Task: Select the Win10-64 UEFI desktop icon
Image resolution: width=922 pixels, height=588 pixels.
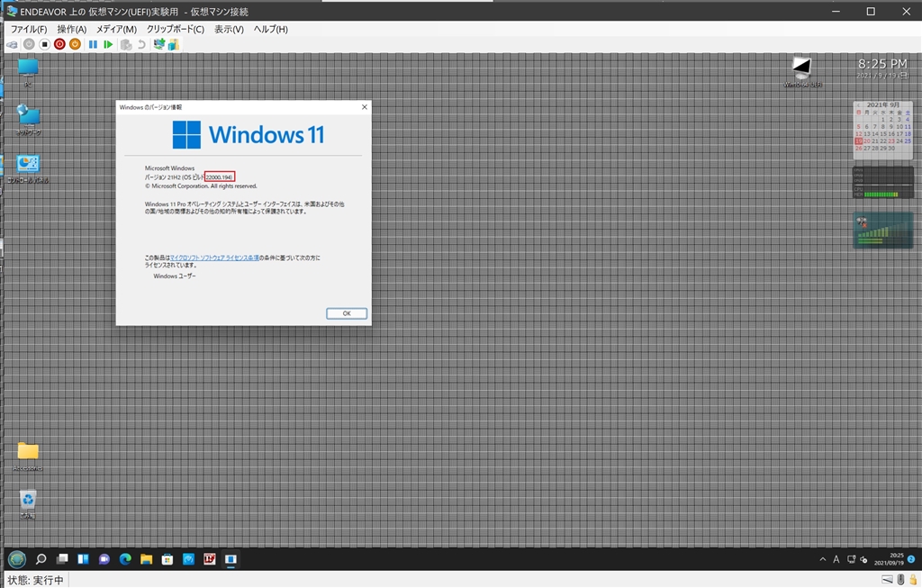Action: click(x=802, y=72)
